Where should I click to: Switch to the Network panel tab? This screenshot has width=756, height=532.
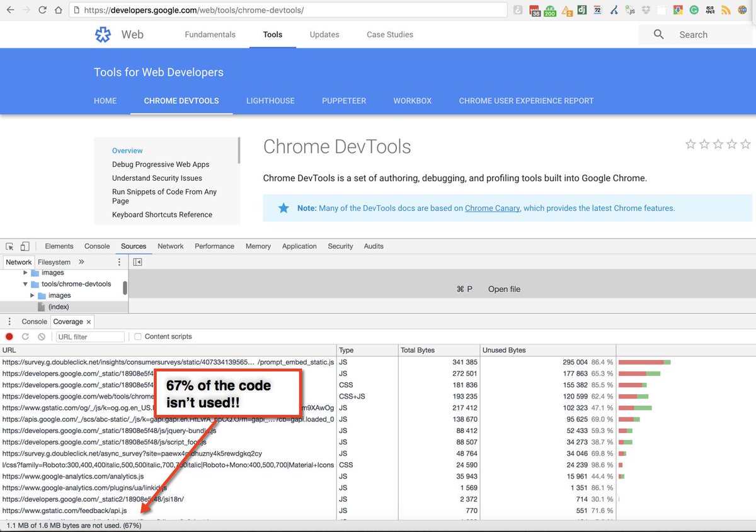(x=171, y=246)
